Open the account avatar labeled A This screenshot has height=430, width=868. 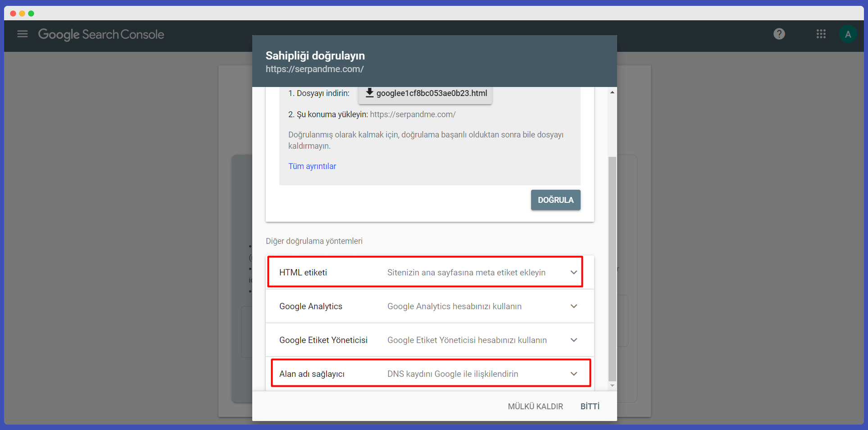tap(848, 34)
